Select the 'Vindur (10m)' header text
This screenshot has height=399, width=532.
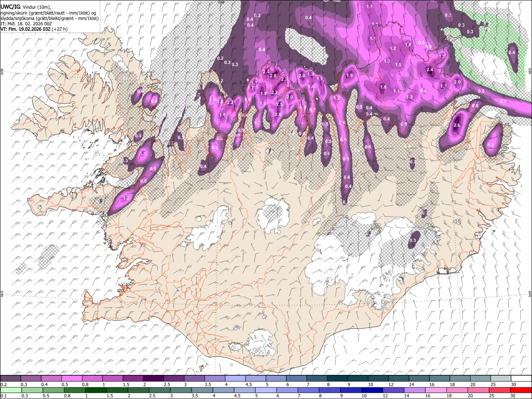click(36, 7)
